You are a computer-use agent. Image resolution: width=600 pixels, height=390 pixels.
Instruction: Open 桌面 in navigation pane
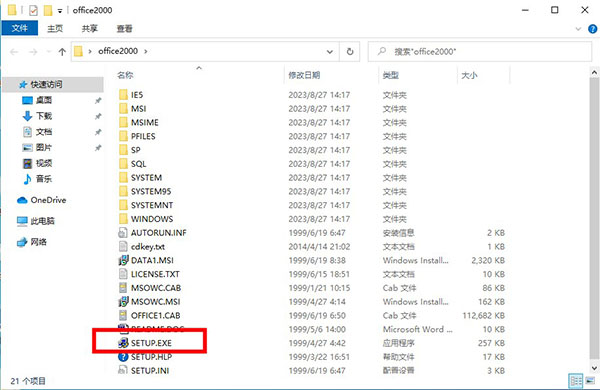coord(44,100)
